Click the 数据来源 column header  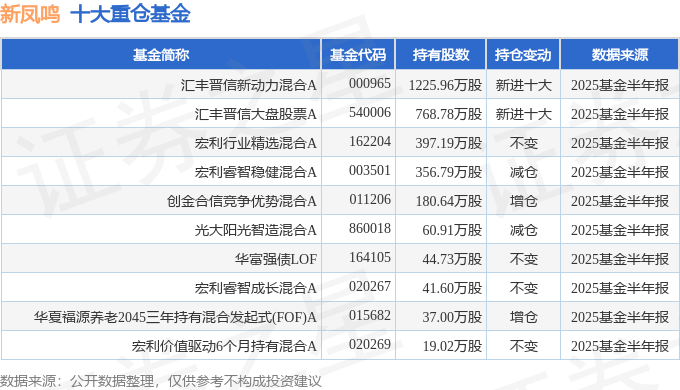point(620,55)
